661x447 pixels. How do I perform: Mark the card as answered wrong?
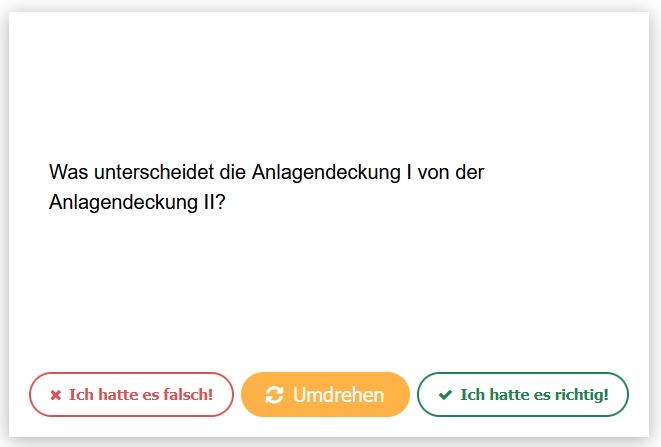(x=131, y=395)
